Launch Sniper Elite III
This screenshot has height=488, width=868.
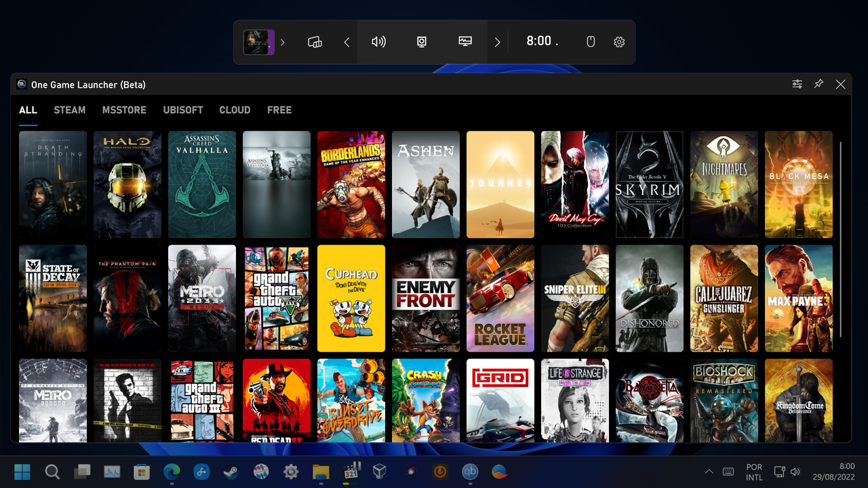click(x=575, y=298)
